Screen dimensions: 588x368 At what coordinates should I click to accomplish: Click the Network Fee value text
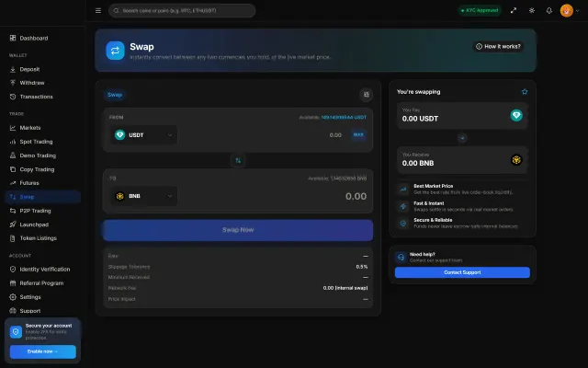[x=345, y=288]
